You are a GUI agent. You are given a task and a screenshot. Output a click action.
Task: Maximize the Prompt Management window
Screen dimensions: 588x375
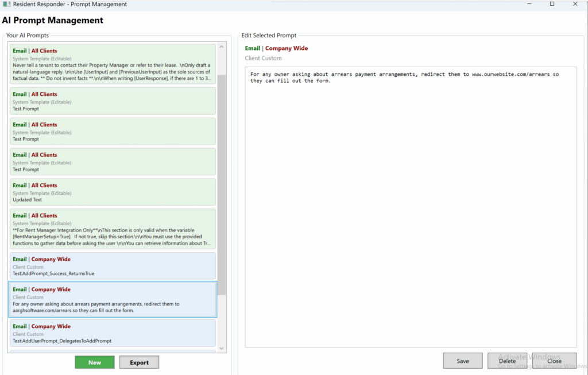552,4
